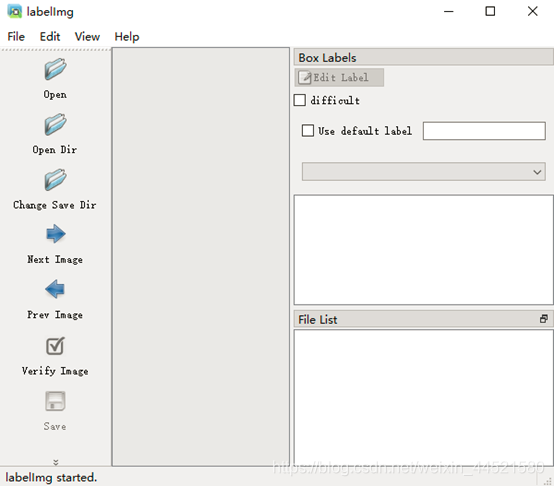Click the Edit Label button

coord(339,77)
